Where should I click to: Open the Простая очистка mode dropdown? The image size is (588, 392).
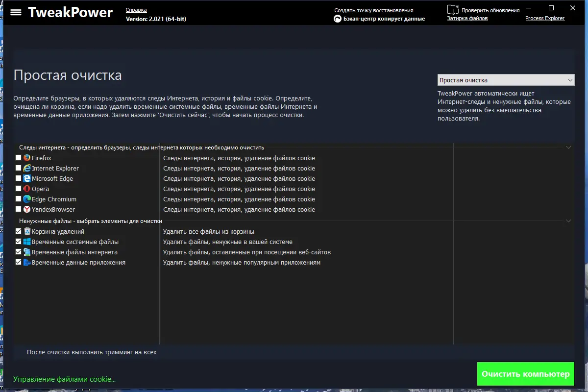point(506,80)
